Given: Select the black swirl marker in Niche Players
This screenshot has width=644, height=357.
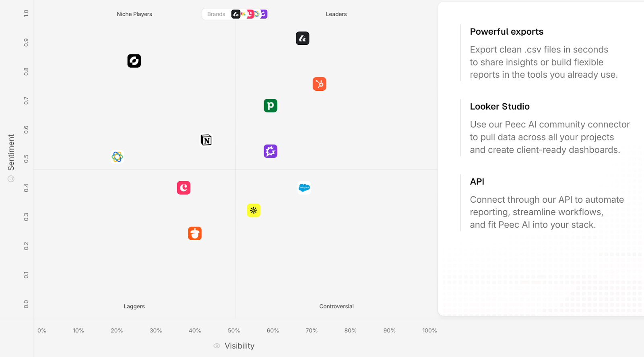Looking at the screenshot, I should (134, 61).
